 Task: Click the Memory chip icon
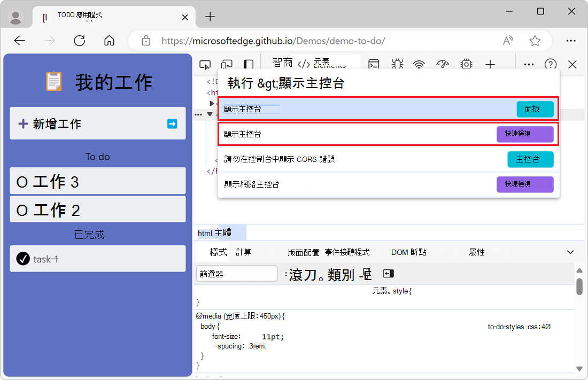tap(466, 64)
